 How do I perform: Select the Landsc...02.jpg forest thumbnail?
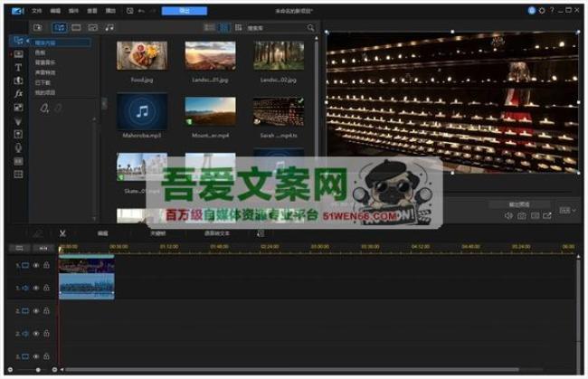click(279, 55)
